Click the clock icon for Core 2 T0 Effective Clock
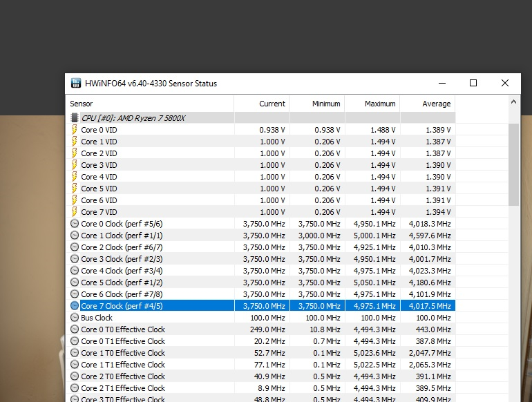This screenshot has width=532, height=402. [x=75, y=376]
